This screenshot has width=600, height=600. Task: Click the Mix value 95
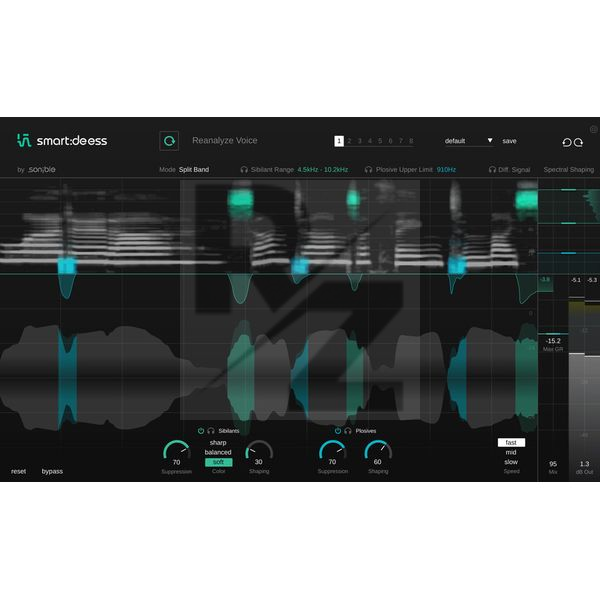click(553, 464)
